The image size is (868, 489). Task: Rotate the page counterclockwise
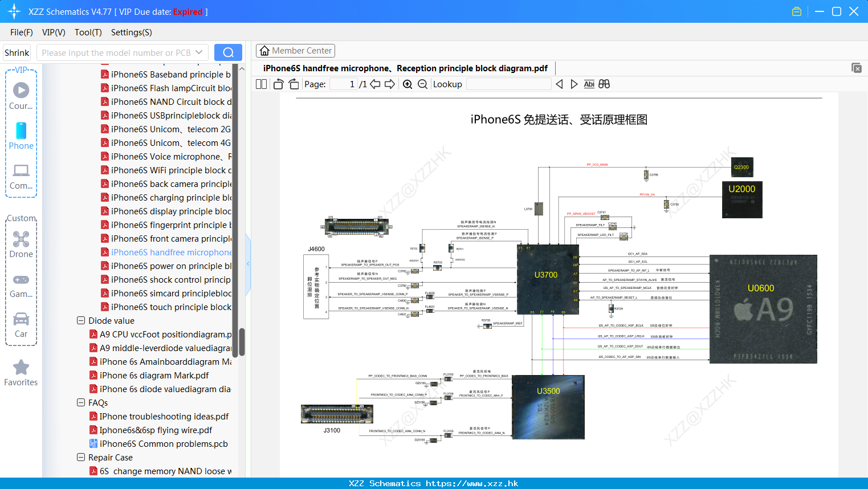tap(278, 84)
